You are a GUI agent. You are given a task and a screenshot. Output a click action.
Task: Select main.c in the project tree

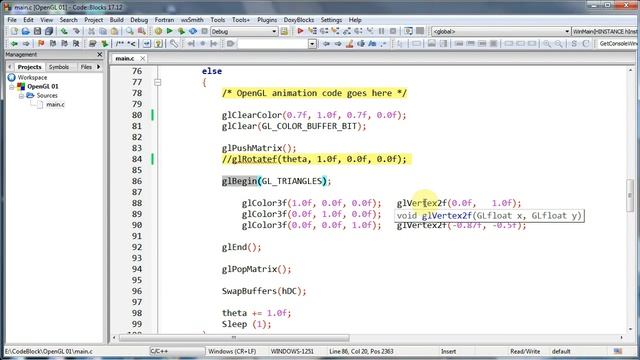(55, 104)
